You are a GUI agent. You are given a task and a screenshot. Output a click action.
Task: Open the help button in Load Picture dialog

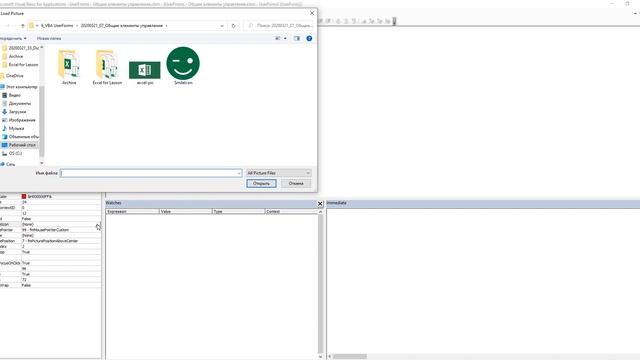click(309, 38)
